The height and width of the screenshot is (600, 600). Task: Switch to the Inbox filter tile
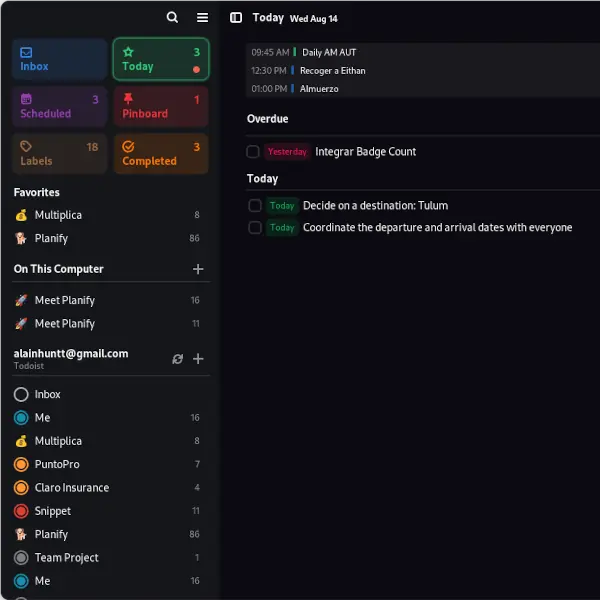(x=60, y=60)
